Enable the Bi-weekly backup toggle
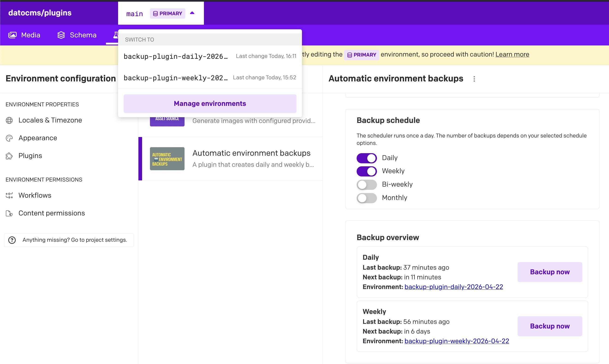The image size is (609, 364). click(x=367, y=185)
